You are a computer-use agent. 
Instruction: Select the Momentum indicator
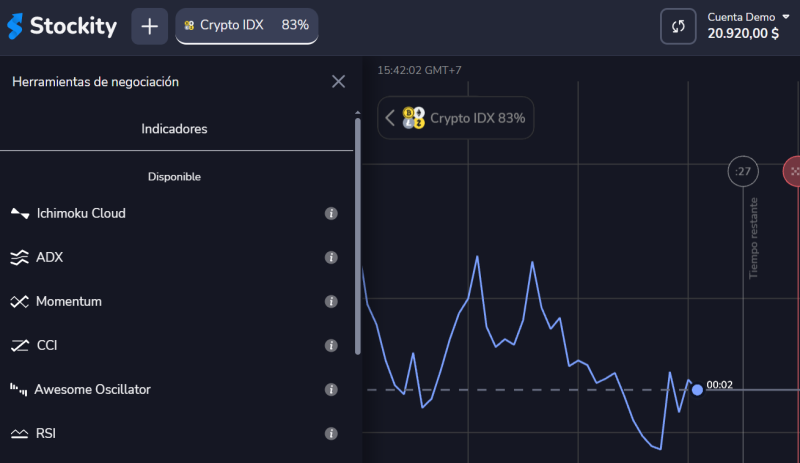(x=69, y=301)
